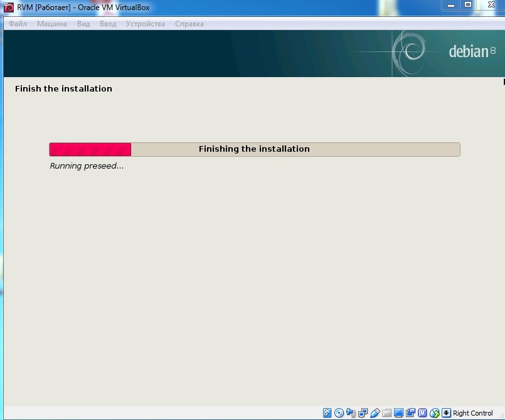Image resolution: width=505 pixels, height=420 pixels.
Task: Click the Right Control host key label
Action: tap(473, 413)
